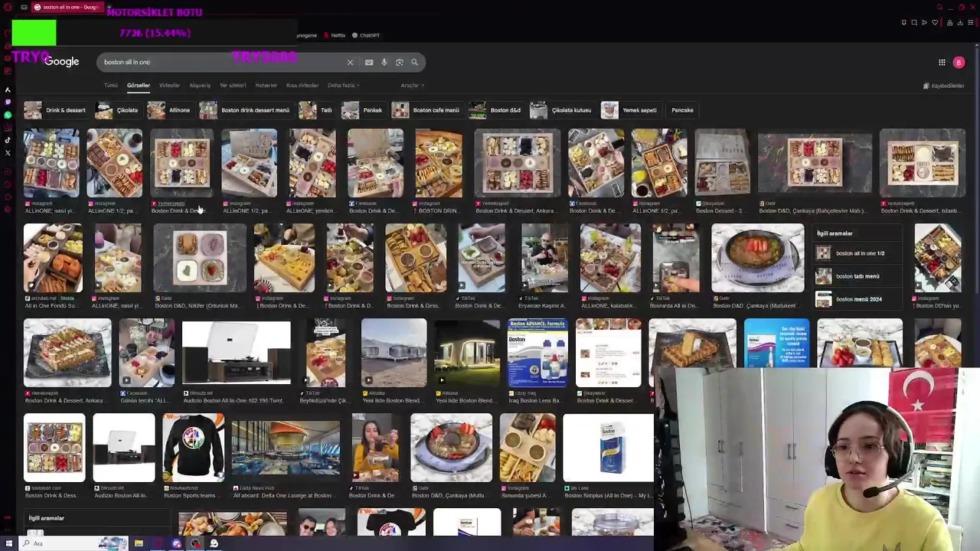The image size is (980, 551).
Task: Go to Google homepage logo
Action: [x=61, y=62]
